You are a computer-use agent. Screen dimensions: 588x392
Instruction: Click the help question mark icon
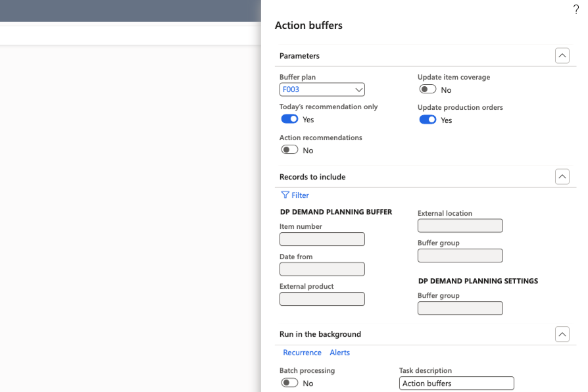point(576,9)
